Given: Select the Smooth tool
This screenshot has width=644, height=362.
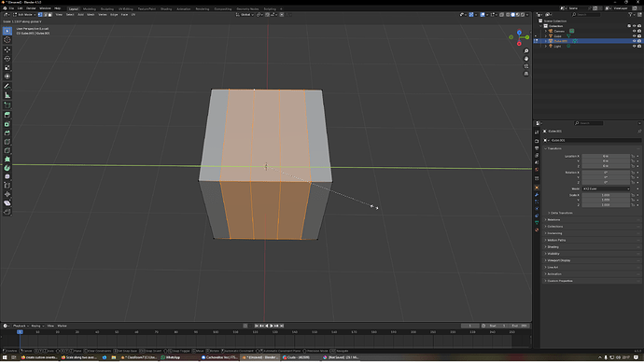Looking at the screenshot, I should (x=7, y=176).
